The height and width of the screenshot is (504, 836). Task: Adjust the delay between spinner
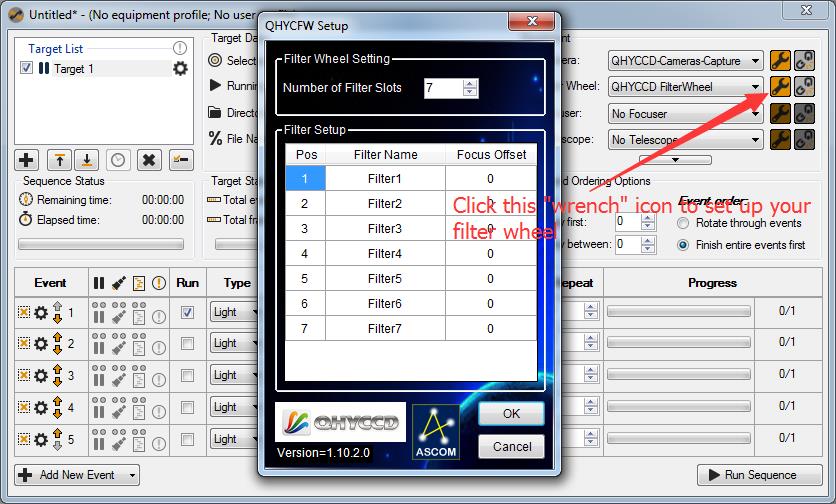tap(647, 245)
